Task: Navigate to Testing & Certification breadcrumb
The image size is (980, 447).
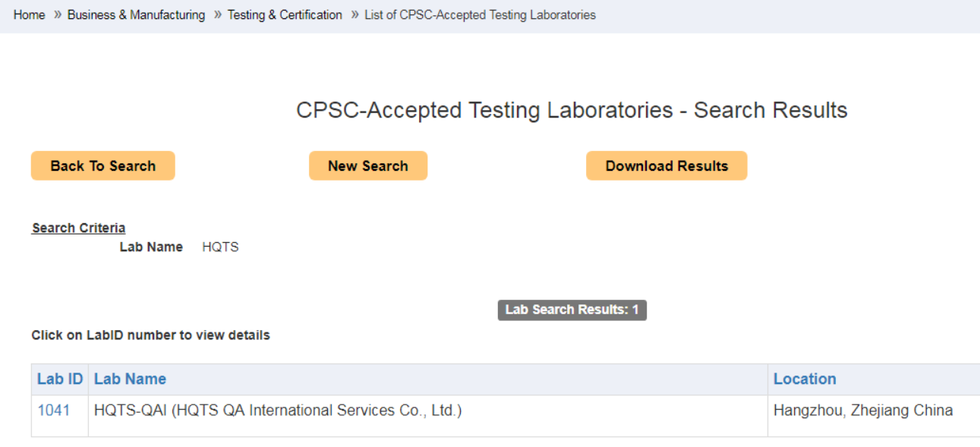Action: (285, 15)
